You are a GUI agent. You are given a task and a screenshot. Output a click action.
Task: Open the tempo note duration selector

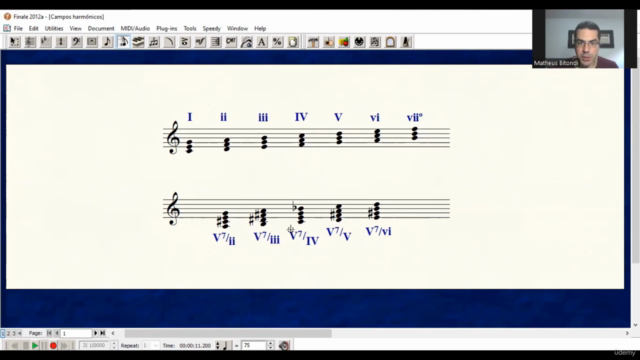[225, 346]
